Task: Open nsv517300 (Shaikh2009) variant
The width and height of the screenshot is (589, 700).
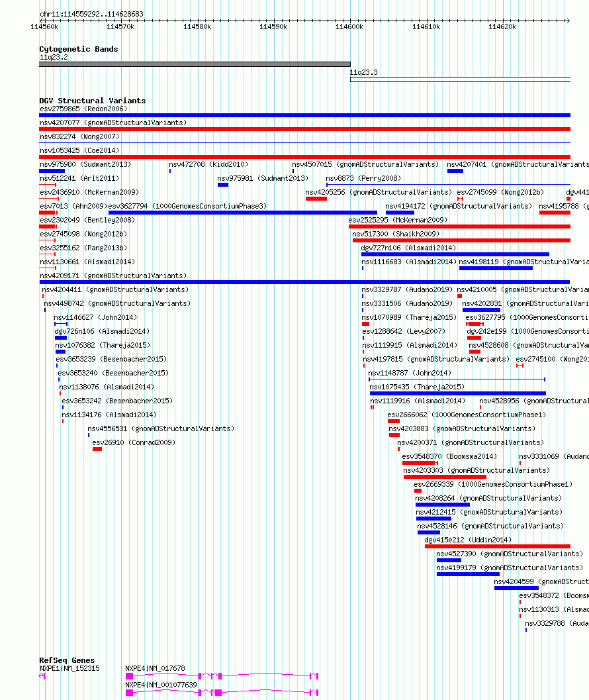Action: (396, 233)
